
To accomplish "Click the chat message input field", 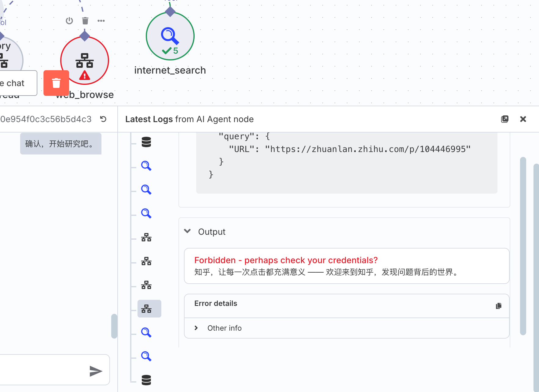I will [x=43, y=370].
